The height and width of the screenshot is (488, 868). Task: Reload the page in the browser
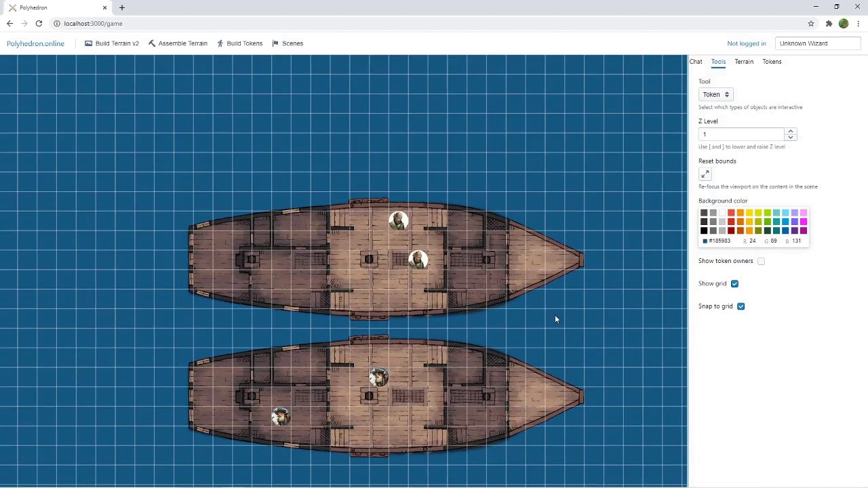coord(39,24)
